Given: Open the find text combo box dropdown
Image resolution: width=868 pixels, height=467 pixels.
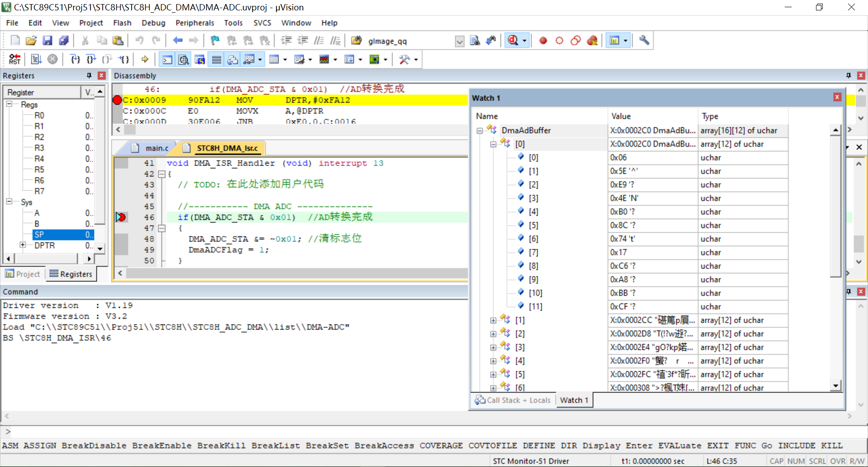Looking at the screenshot, I should click(x=459, y=41).
